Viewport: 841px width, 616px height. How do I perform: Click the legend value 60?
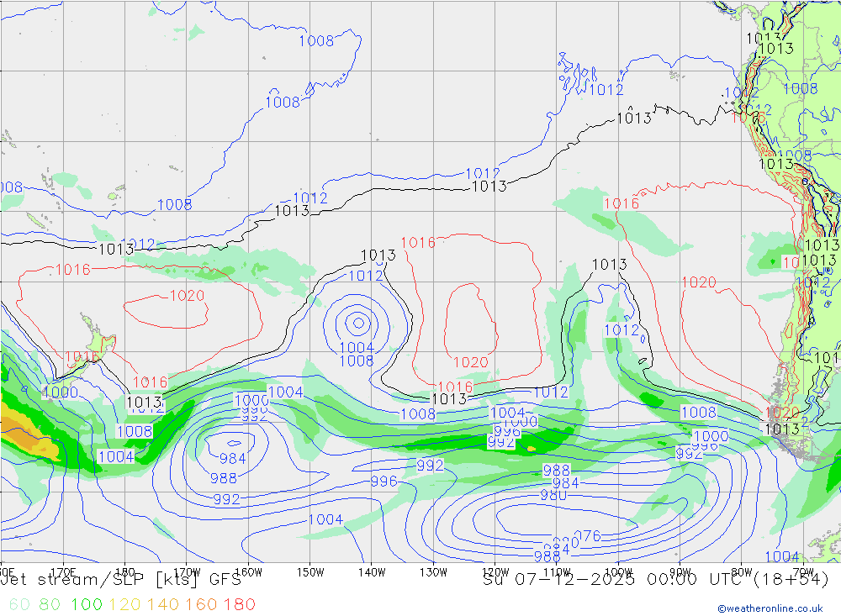click(x=19, y=605)
